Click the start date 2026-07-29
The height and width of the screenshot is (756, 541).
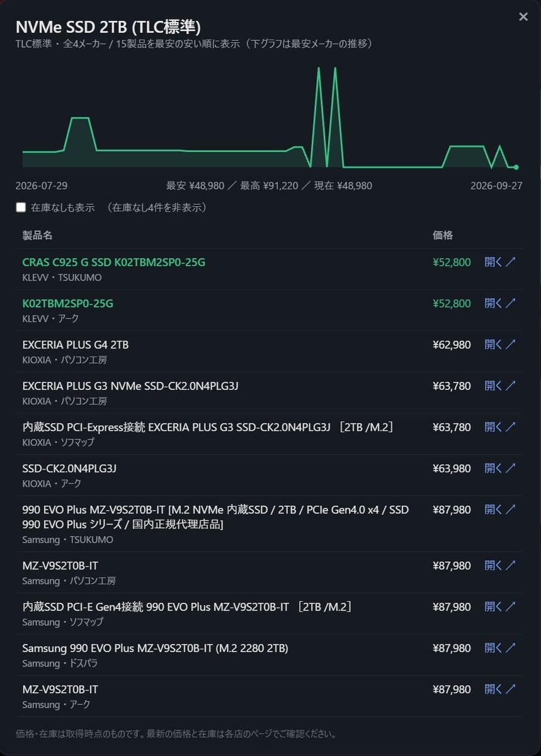(x=42, y=186)
